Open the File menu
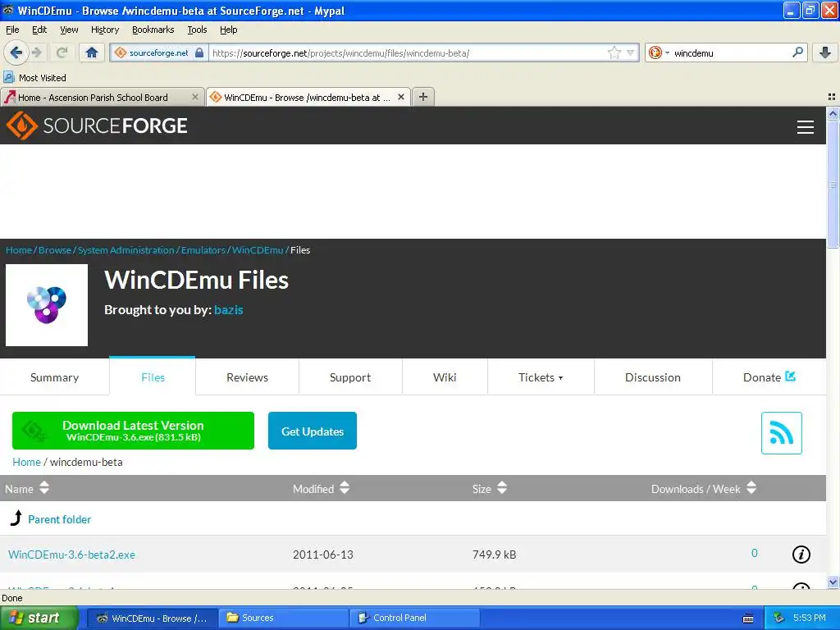 pos(12,30)
